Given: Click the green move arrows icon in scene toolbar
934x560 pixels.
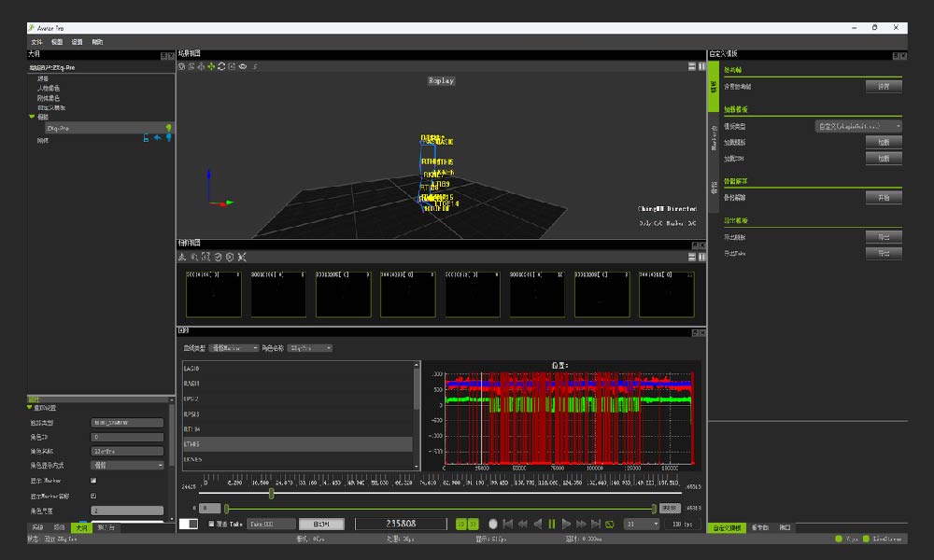Looking at the screenshot, I should click(211, 66).
